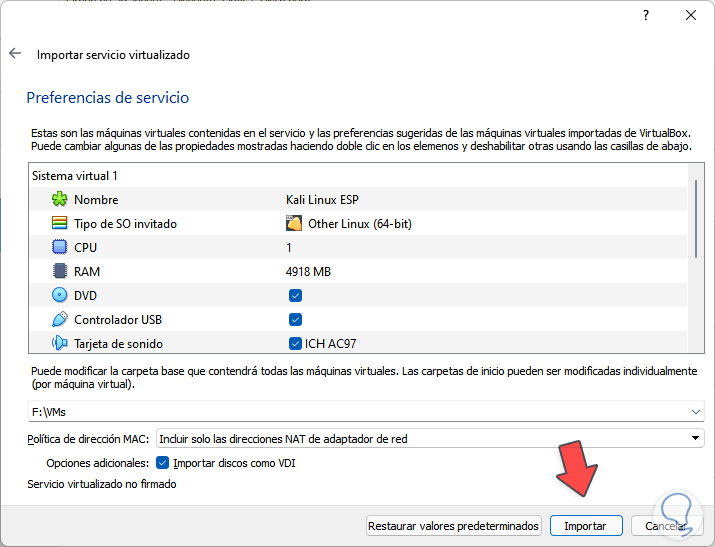Screen dimensions: 715x547
Task: Click the Importar button
Action: (x=586, y=526)
